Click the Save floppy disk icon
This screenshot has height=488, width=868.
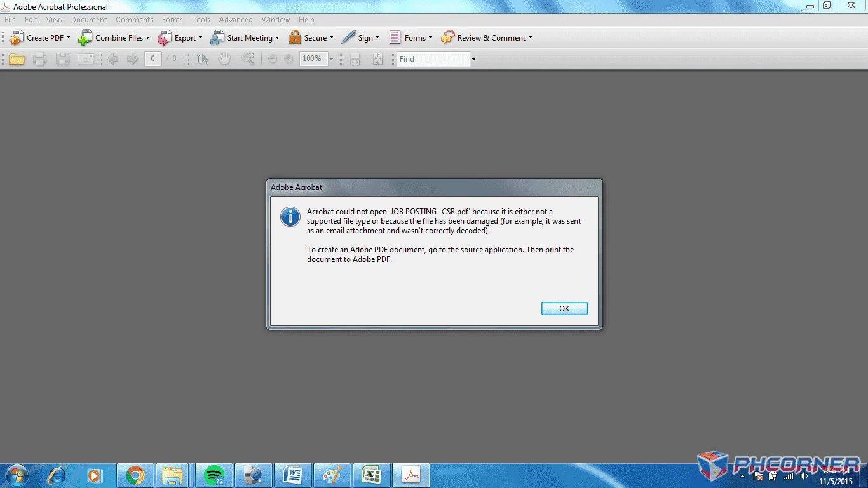pyautogui.click(x=62, y=59)
